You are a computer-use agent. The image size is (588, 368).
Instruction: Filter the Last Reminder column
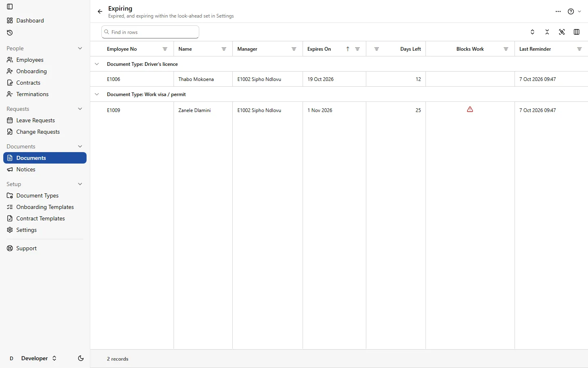[x=579, y=49]
